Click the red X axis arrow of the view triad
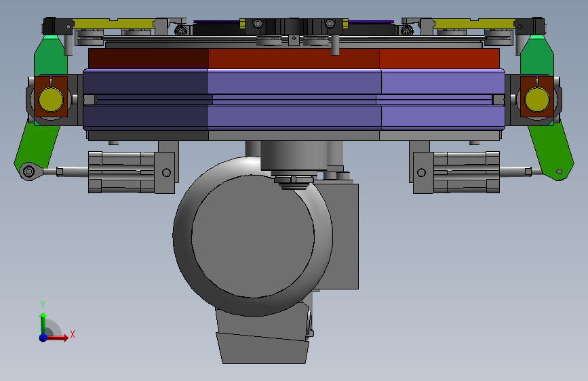The height and width of the screenshot is (381, 588). point(56,338)
